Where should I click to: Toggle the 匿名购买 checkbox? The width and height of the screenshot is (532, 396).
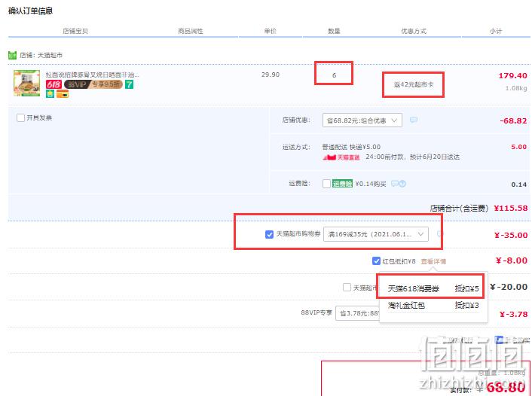pos(498,340)
